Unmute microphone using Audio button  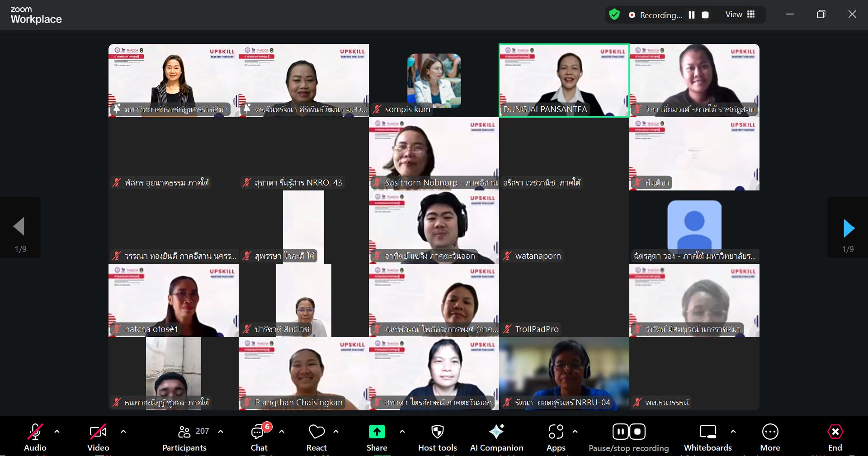point(35,433)
